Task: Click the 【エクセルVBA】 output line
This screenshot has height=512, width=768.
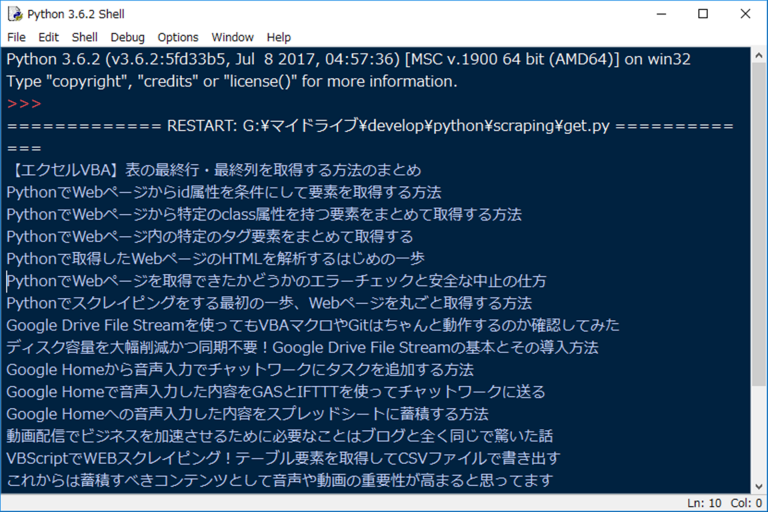Action: [x=212, y=170]
